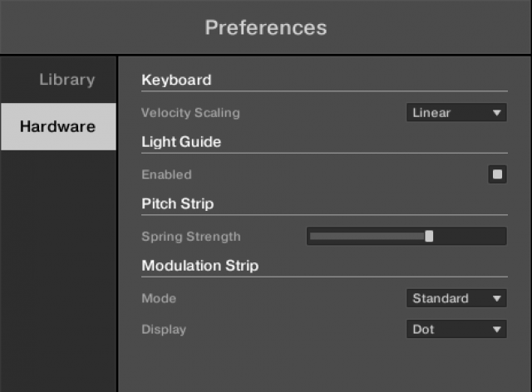The image size is (532, 392).
Task: Click the Mode label text
Action: pos(159,298)
